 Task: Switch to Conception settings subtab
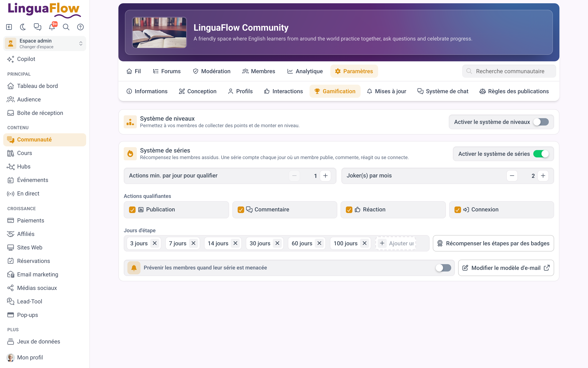click(198, 91)
